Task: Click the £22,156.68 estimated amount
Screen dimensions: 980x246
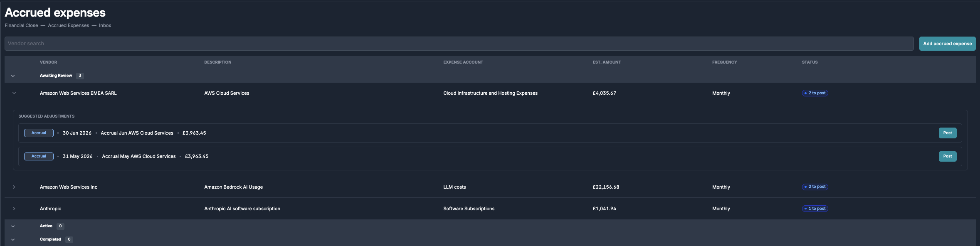Action: click(x=606, y=187)
